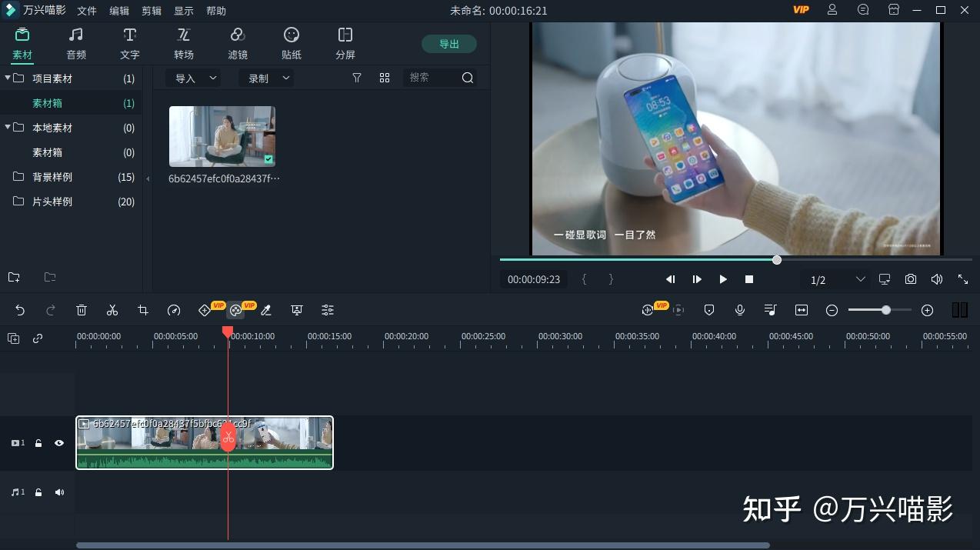The width and height of the screenshot is (980, 550).
Task: Split clip using scissors toolbar icon
Action: (112, 310)
